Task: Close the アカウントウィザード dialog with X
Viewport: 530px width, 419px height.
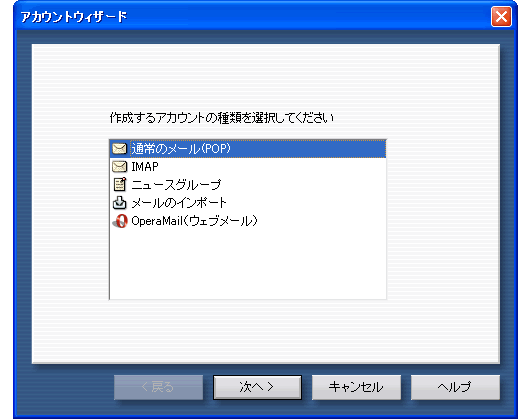Action: [501, 17]
